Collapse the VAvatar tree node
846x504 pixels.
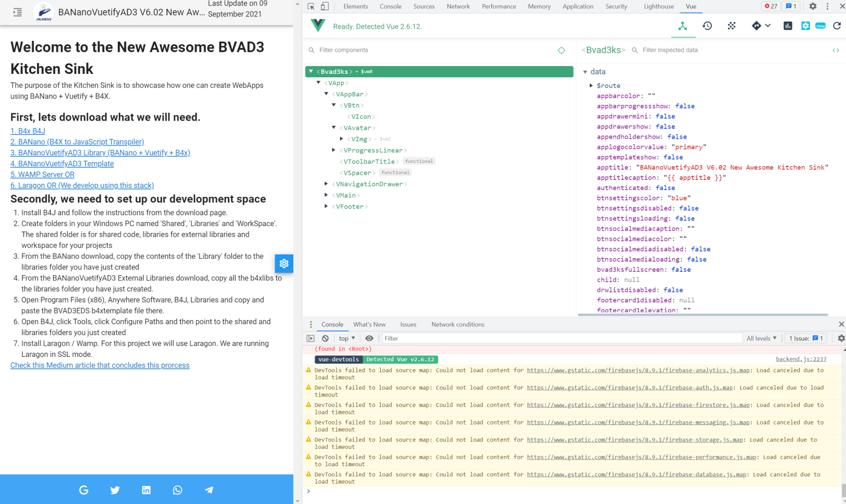pyautogui.click(x=334, y=128)
